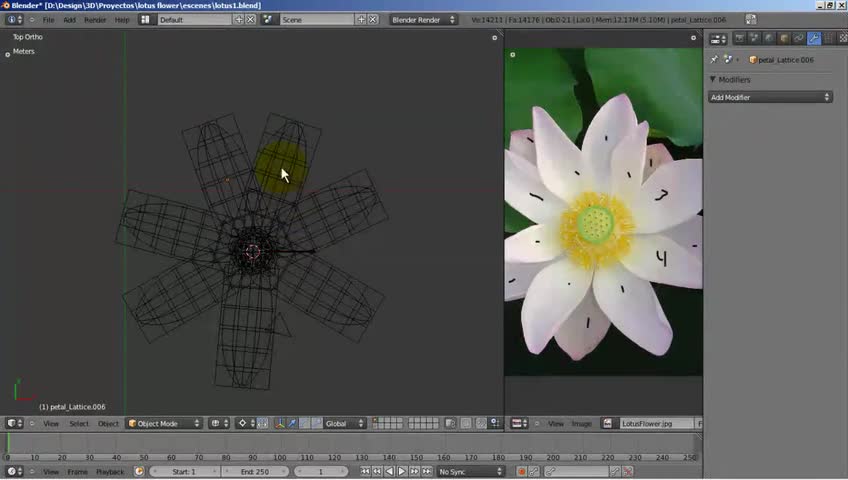Delete the Scene X button
Viewport: 848px width, 480px height.
pos(373,19)
